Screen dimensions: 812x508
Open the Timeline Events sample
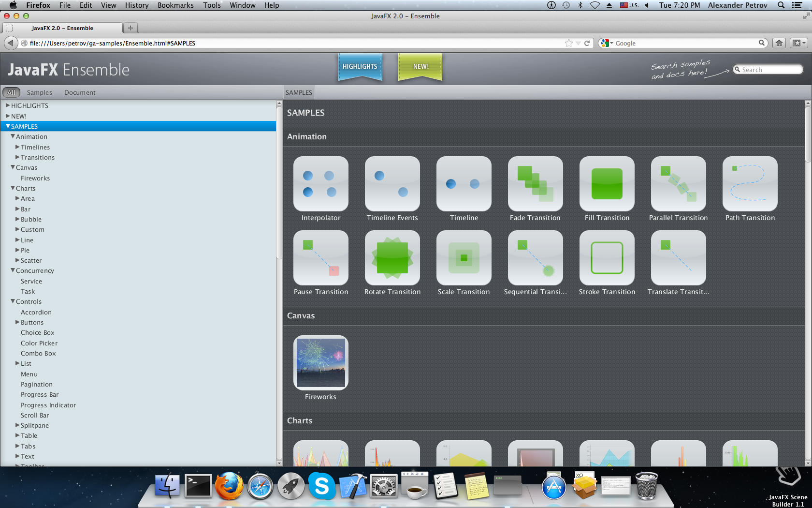[392, 184]
